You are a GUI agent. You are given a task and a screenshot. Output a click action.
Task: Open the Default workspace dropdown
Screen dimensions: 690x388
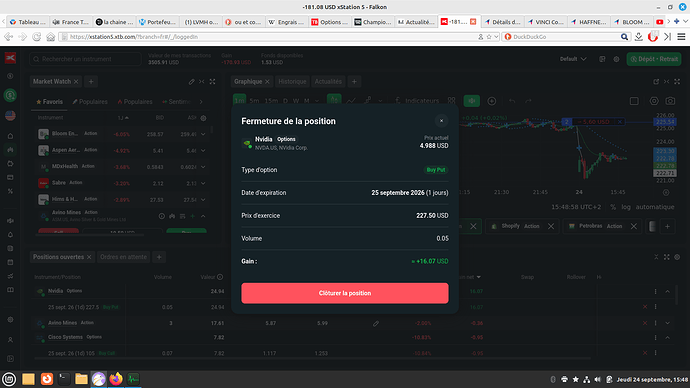(x=573, y=59)
